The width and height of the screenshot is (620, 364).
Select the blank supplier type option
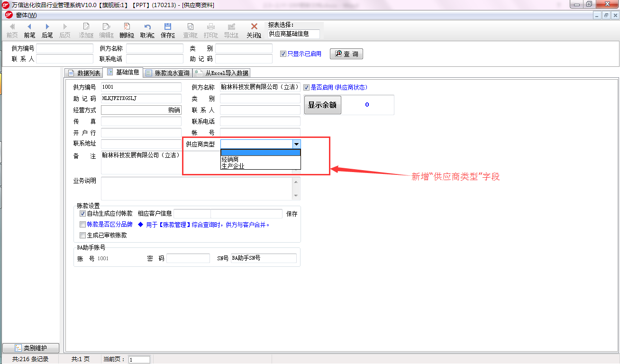(261, 153)
